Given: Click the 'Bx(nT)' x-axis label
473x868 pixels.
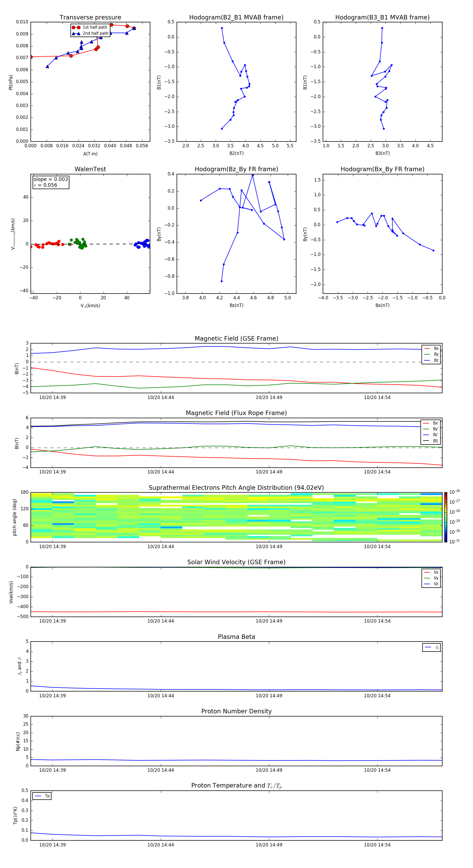Looking at the screenshot, I should (x=382, y=305).
